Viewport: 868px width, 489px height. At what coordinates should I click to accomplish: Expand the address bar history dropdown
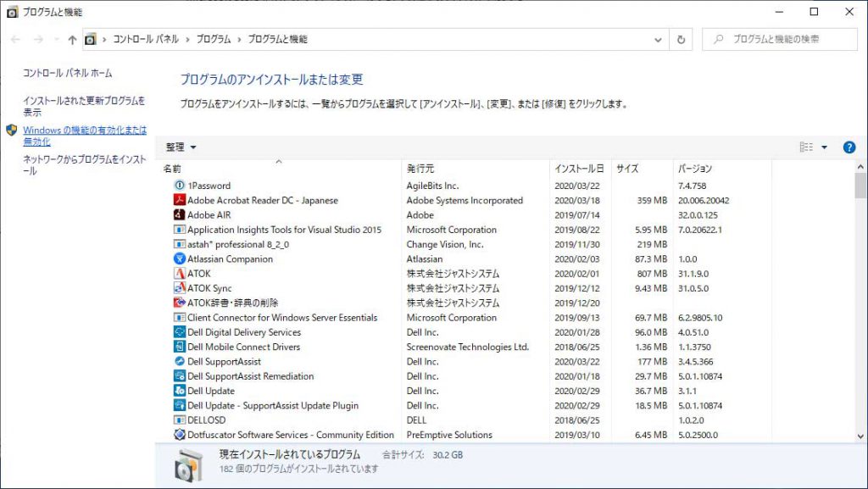pyautogui.click(x=658, y=39)
